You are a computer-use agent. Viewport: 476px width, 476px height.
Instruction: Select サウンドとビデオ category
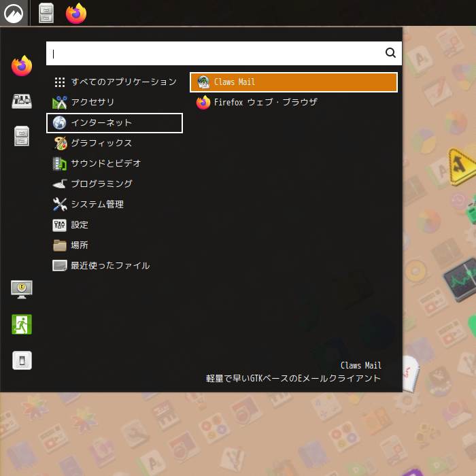tap(114, 164)
